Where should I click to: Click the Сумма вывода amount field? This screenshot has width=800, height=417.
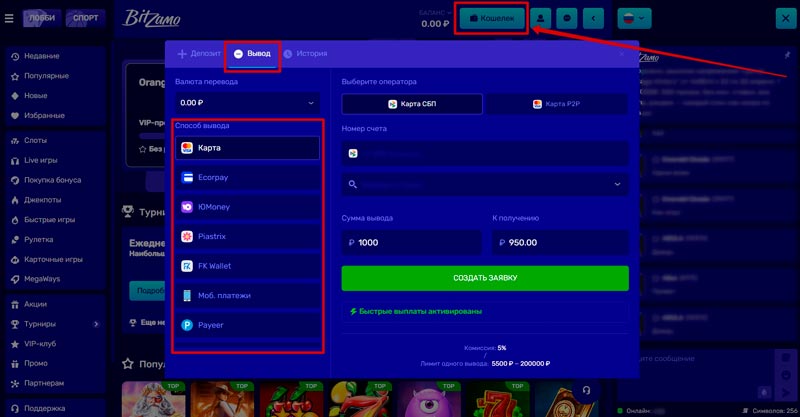pyautogui.click(x=412, y=242)
